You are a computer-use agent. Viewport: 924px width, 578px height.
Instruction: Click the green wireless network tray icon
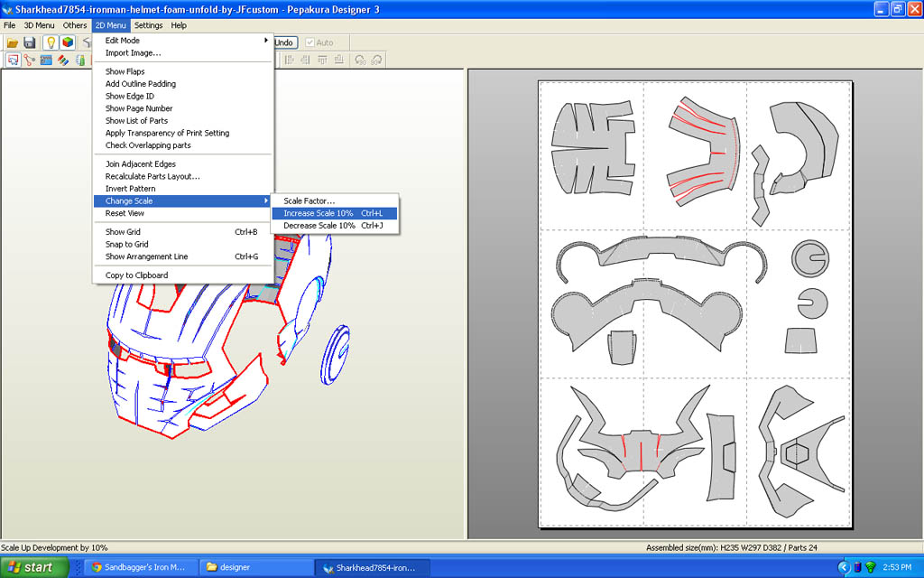871,567
